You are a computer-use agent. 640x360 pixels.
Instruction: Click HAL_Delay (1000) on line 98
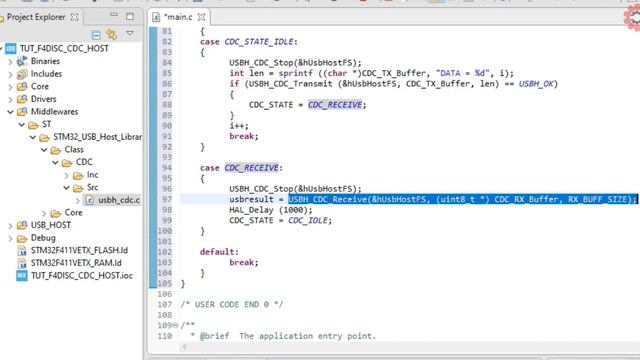(x=270, y=210)
